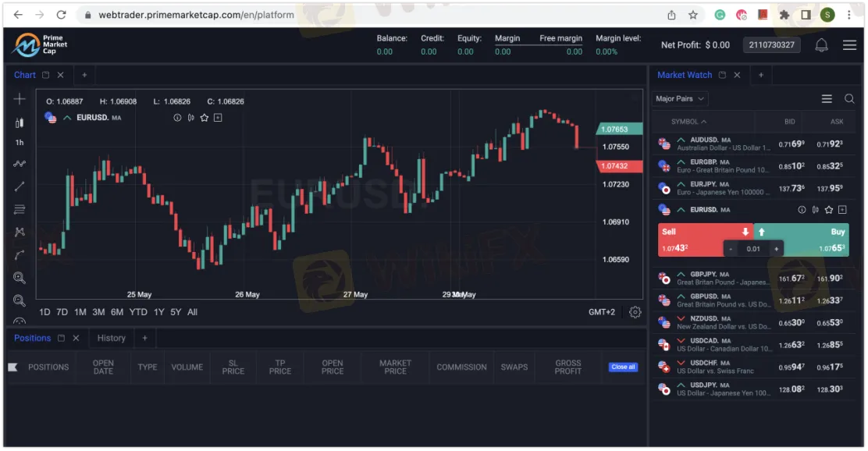Screen dimensions: 868x451
Task: Show EURUSD info in chart header
Action: click(x=177, y=117)
